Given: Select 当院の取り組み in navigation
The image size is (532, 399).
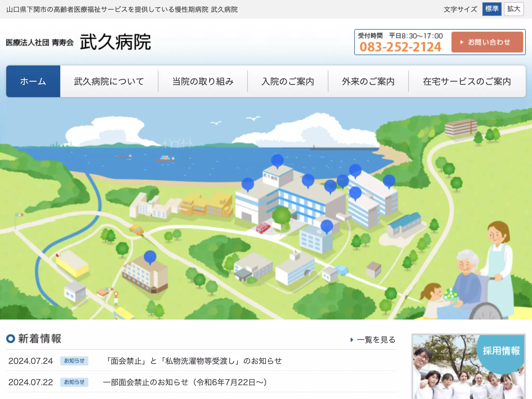Looking at the screenshot, I should click(x=203, y=81).
